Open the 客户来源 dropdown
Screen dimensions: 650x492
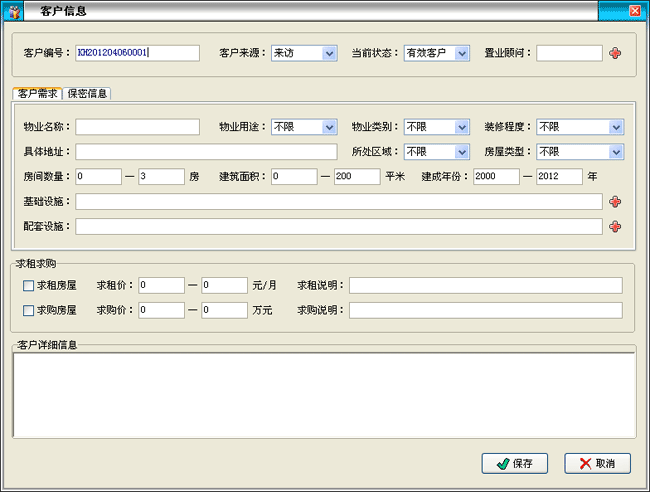(x=329, y=53)
